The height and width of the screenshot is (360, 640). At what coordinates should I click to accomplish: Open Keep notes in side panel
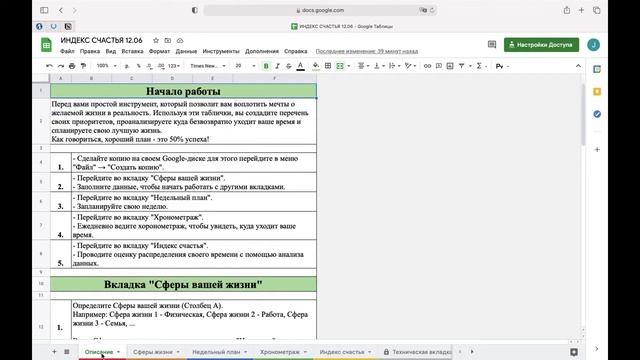597,91
